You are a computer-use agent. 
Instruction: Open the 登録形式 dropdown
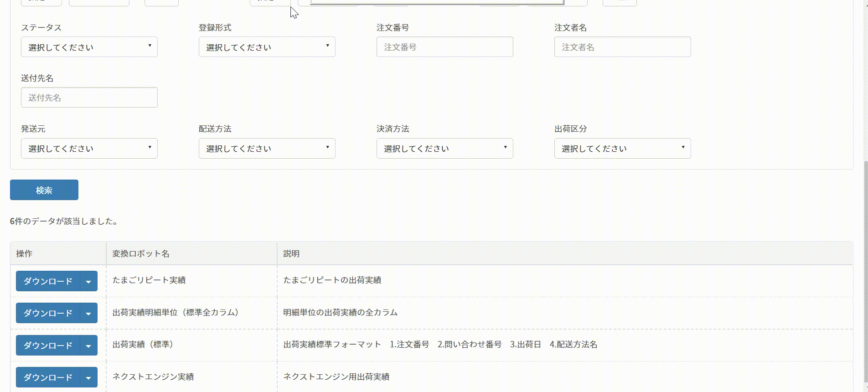tap(267, 47)
